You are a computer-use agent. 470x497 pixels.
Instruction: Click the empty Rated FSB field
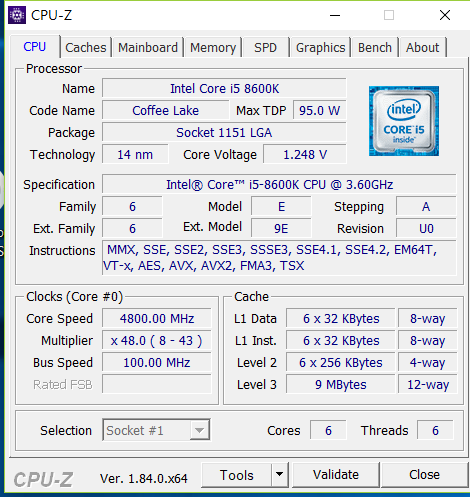point(157,384)
